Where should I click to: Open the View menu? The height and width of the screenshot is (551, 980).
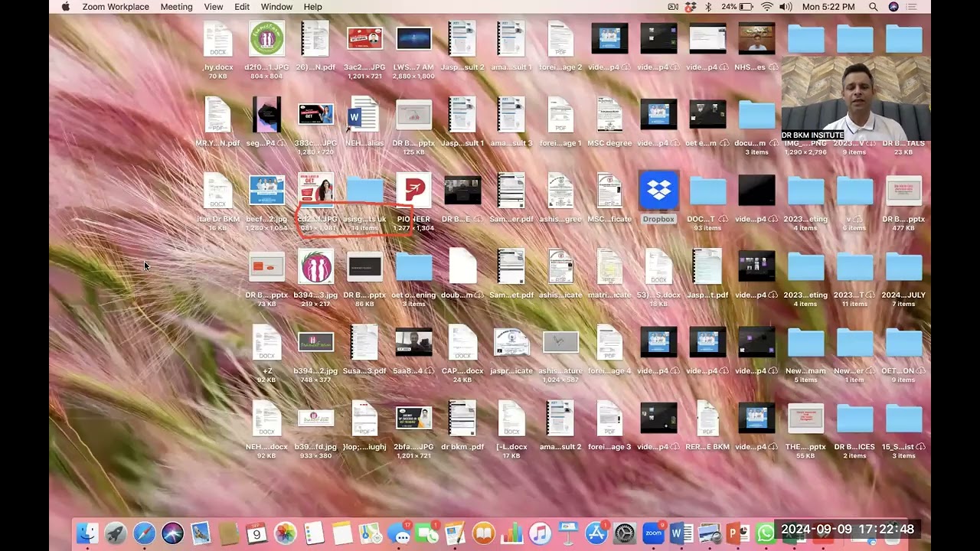[214, 7]
